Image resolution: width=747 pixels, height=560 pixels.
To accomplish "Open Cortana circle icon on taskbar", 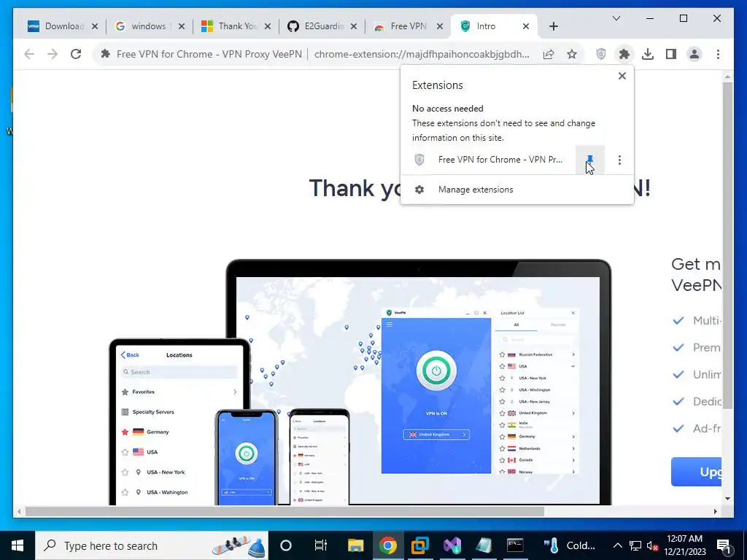I will 286,545.
